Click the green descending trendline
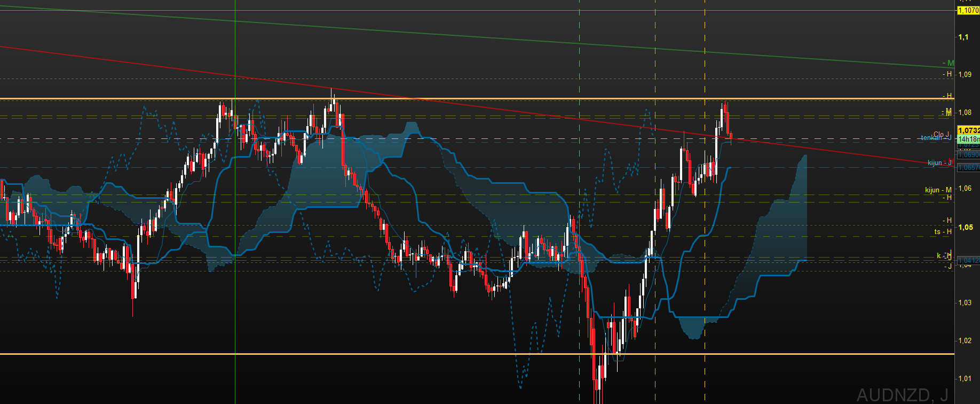The width and height of the screenshot is (980, 404). pos(374,29)
